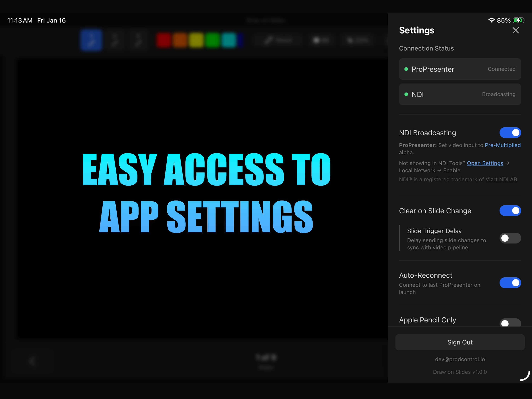Switch on Apple Pencil Only
532x399 pixels.
tap(510, 322)
